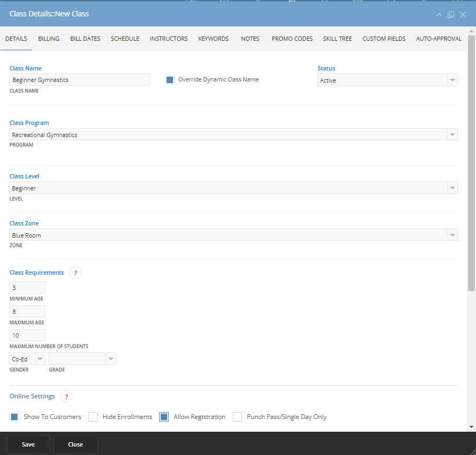
Task: Check Punch Pass/Single Day Only
Action: click(237, 417)
